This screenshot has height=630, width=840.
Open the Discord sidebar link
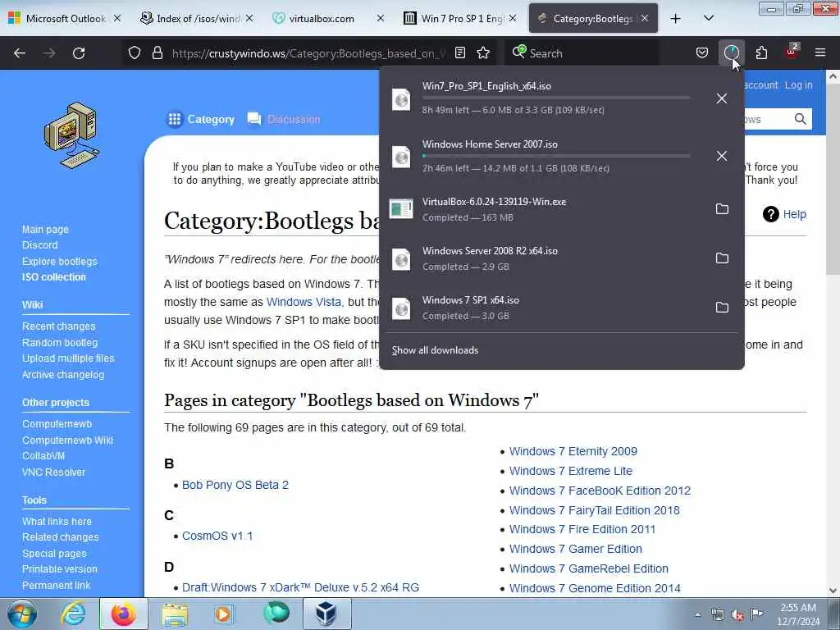point(39,244)
